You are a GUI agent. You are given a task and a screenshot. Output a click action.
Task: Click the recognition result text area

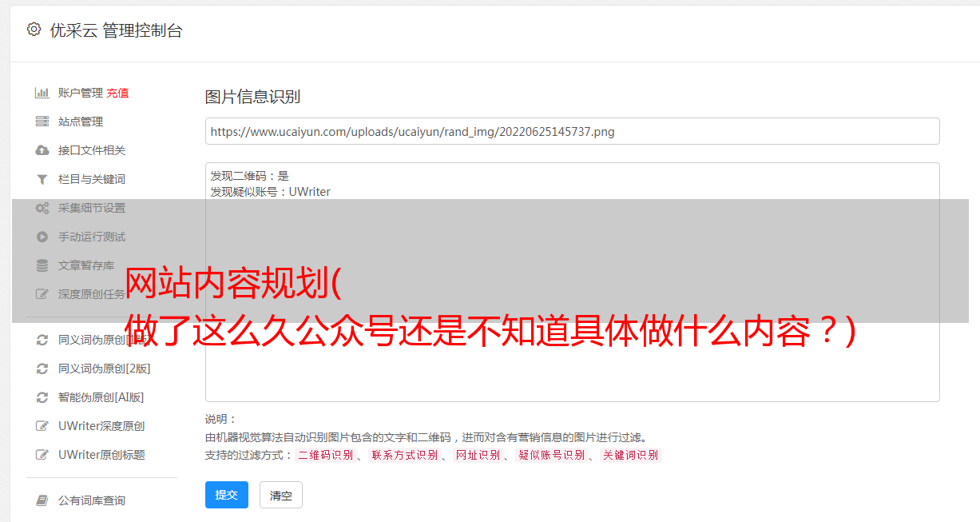(x=572, y=281)
